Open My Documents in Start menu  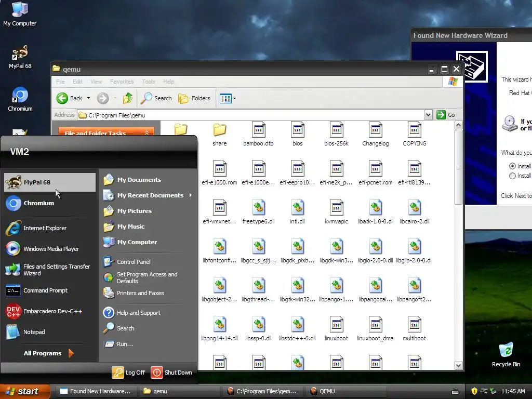pyautogui.click(x=148, y=180)
